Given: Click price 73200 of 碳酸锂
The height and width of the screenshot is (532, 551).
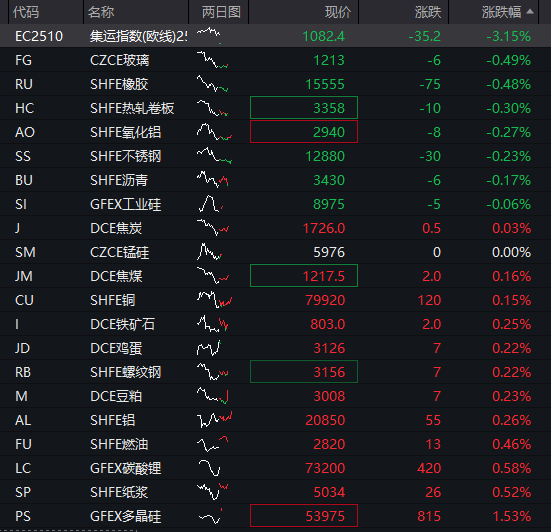Looking at the screenshot, I should (325, 468).
